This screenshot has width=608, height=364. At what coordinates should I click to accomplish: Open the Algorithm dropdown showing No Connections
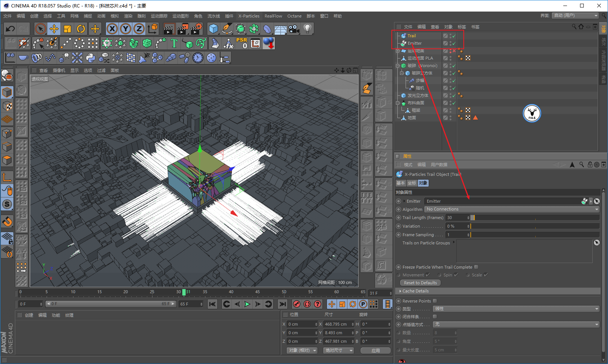coord(512,209)
